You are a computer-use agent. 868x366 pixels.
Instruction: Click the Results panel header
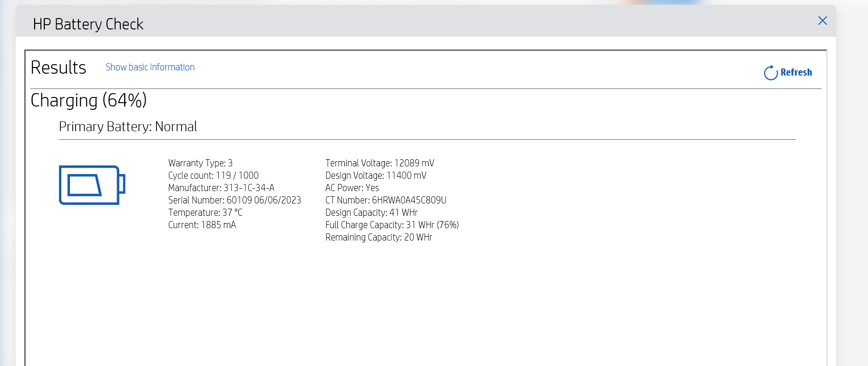coord(59,67)
